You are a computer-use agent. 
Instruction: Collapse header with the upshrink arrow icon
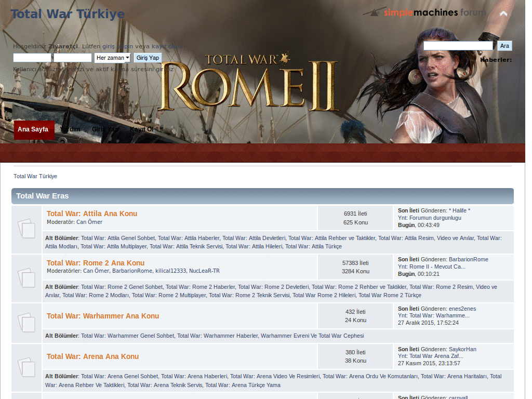click(x=503, y=13)
